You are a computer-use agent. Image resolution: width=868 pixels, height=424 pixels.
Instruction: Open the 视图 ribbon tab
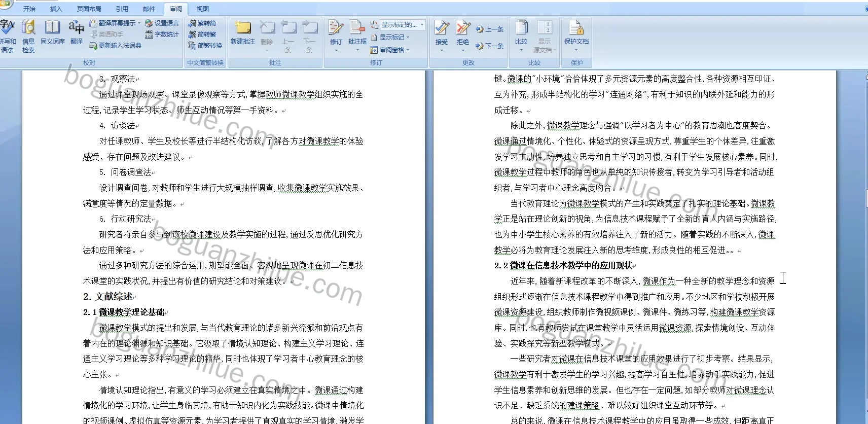[x=203, y=9]
